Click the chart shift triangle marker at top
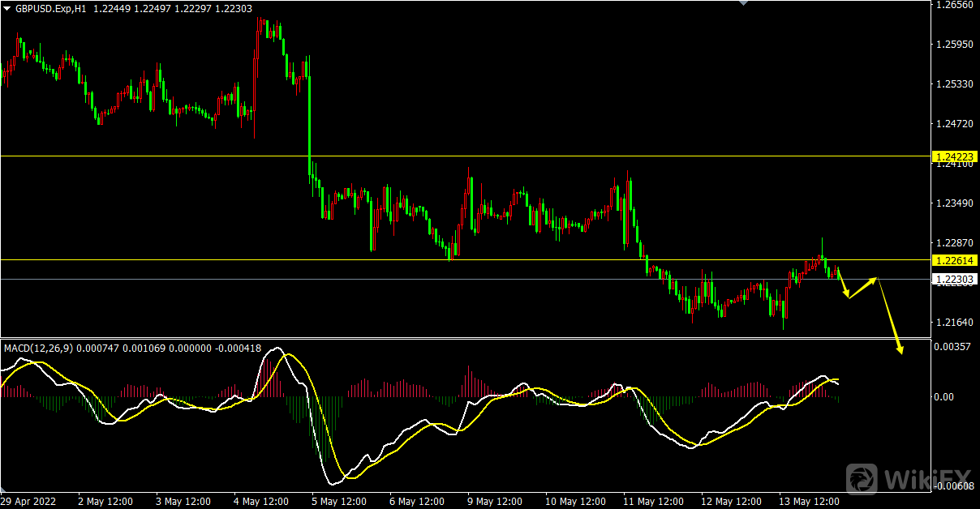980x509 pixels. point(743,3)
